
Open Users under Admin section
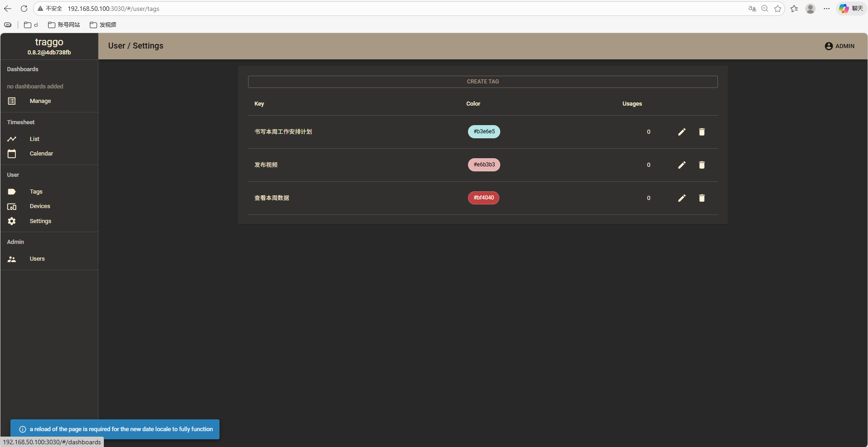(x=37, y=259)
